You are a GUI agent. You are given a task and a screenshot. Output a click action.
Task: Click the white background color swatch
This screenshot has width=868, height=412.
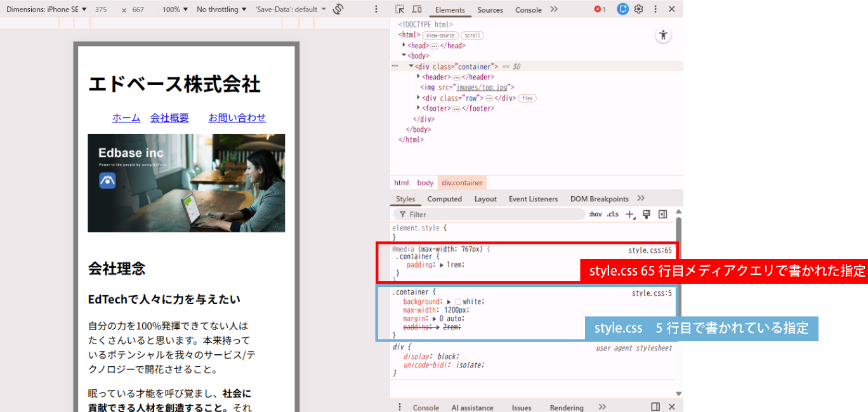pyautogui.click(x=458, y=302)
